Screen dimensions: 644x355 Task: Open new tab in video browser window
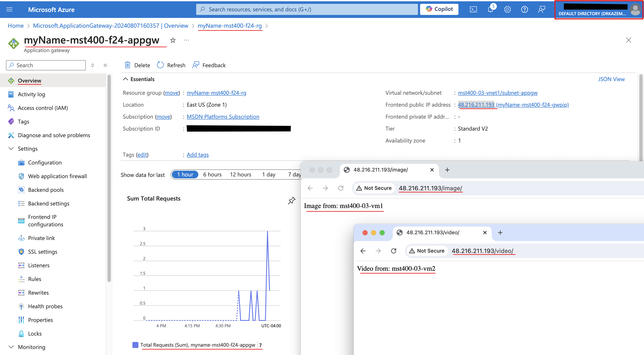tap(500, 233)
